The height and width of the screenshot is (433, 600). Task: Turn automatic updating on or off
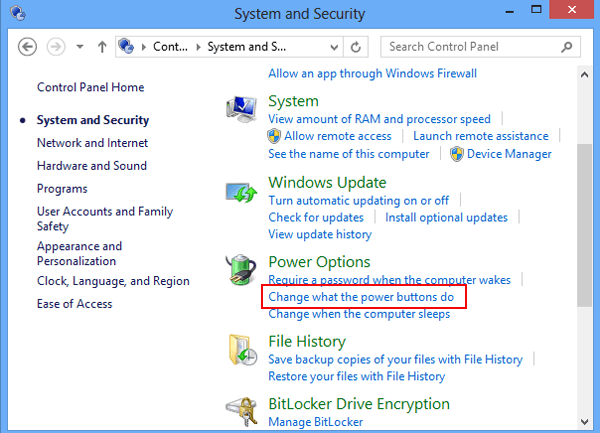point(359,200)
